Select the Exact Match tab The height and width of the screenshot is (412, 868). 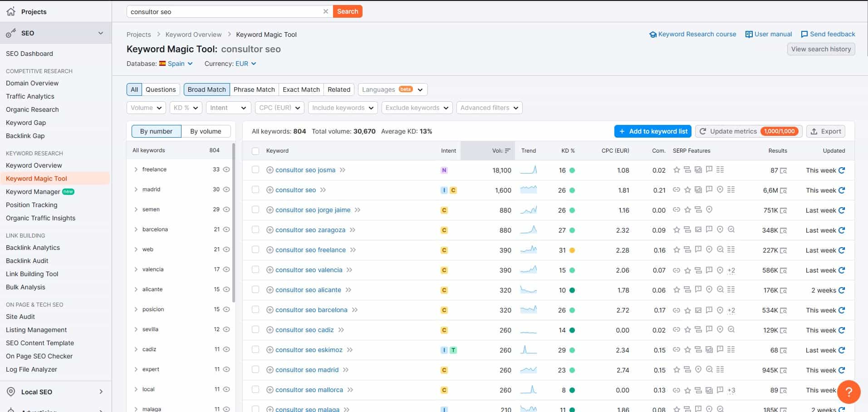[301, 89]
